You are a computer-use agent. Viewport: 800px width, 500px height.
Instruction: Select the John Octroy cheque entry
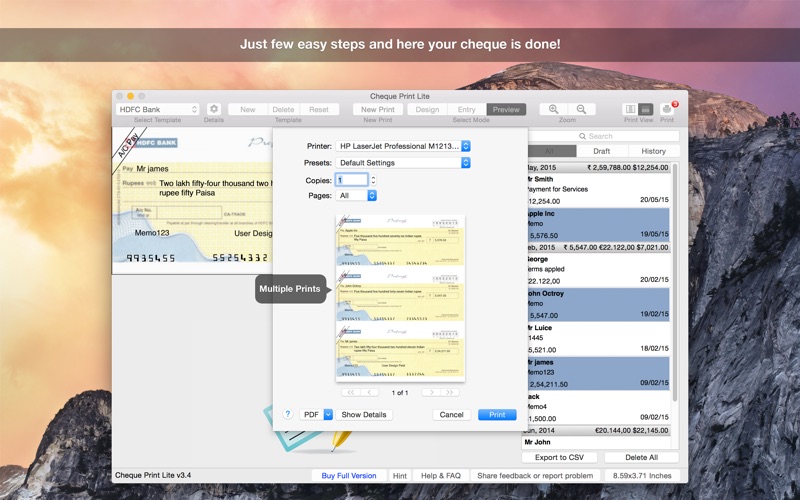(x=596, y=304)
